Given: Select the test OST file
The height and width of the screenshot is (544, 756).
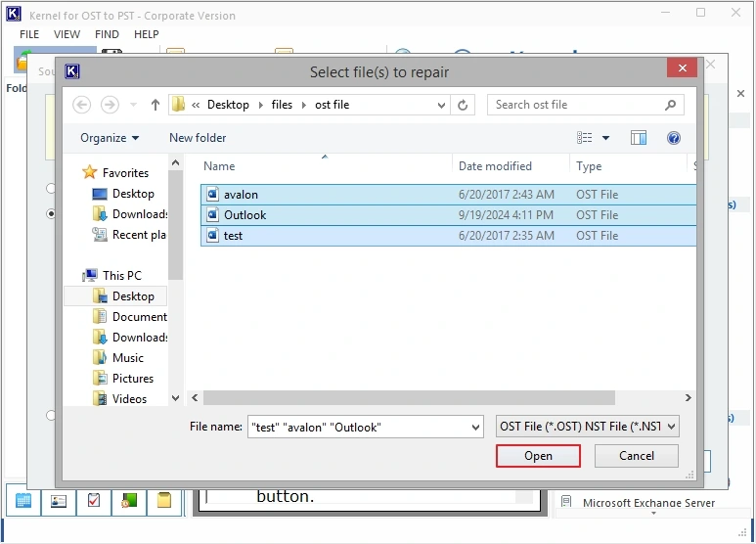Looking at the screenshot, I should (448, 236).
